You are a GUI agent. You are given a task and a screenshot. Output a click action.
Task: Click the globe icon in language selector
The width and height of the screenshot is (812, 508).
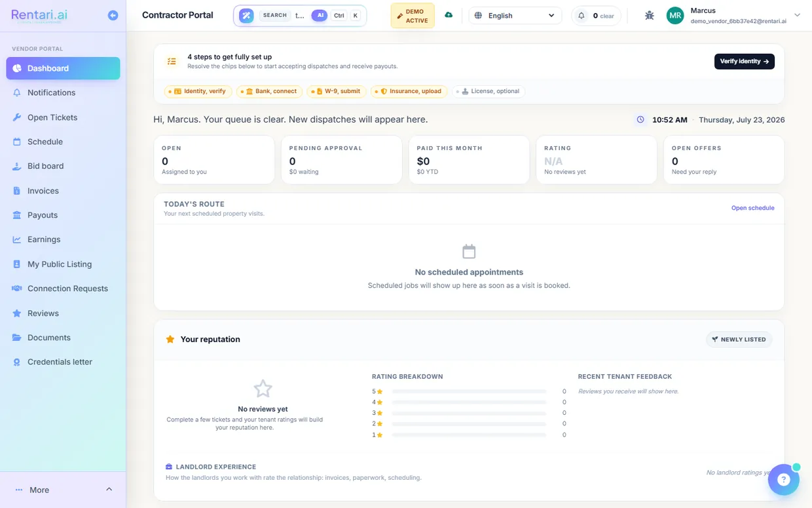[x=478, y=16]
